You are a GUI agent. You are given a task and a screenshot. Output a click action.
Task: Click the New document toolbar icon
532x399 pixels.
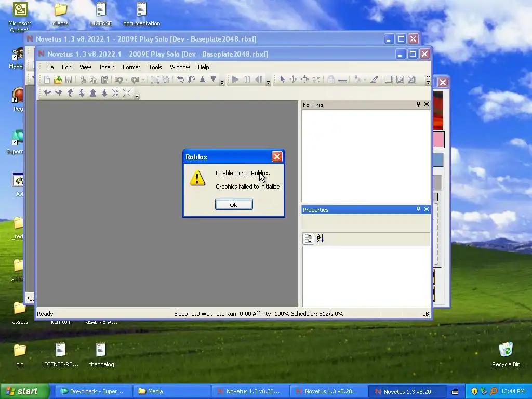pos(47,79)
